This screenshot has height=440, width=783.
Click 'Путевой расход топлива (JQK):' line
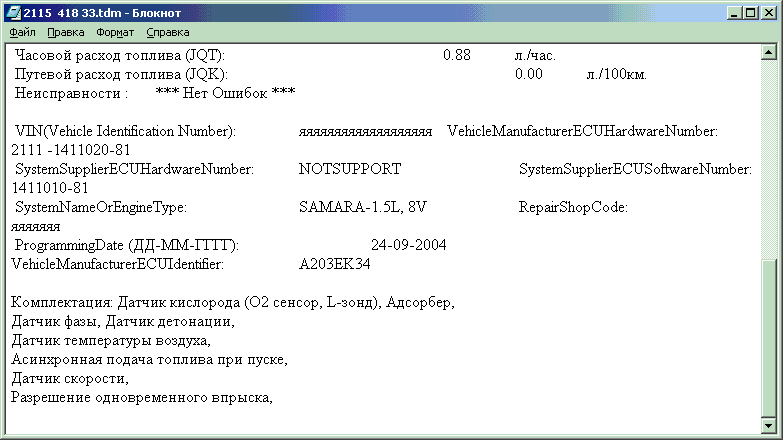point(121,74)
